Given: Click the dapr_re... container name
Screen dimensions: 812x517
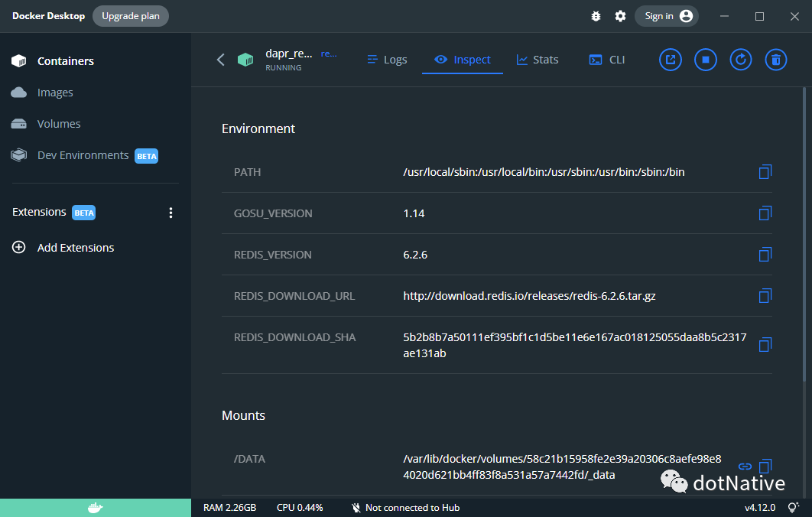Looking at the screenshot, I should [289, 54].
